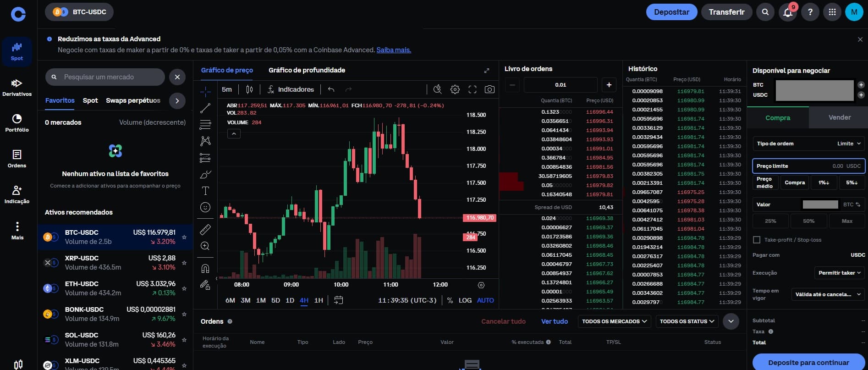Switch to the Vender tab
This screenshot has width=868, height=370.
[x=839, y=117]
